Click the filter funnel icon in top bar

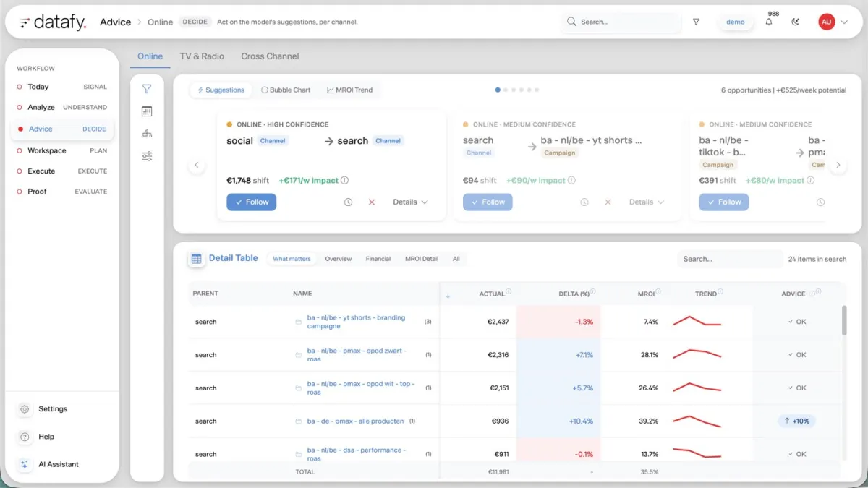pyautogui.click(x=696, y=22)
